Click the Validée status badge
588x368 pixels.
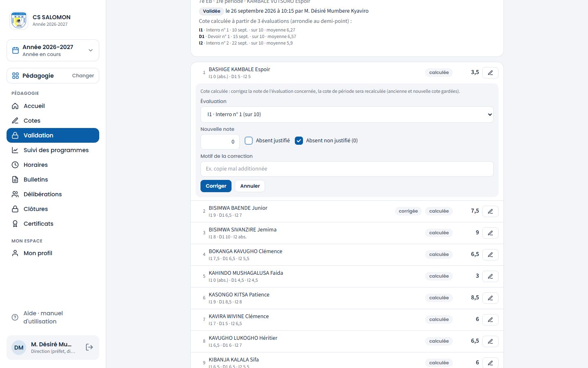point(212,11)
